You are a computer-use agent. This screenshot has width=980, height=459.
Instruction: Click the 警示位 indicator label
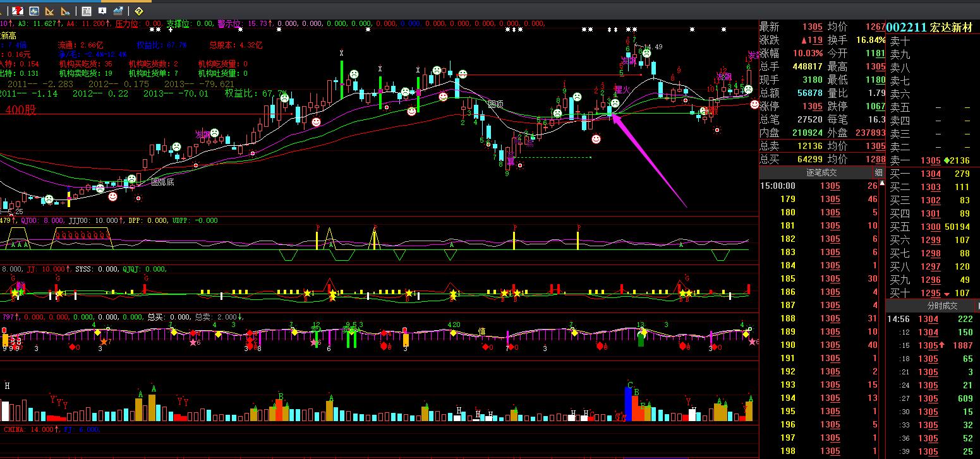point(229,24)
